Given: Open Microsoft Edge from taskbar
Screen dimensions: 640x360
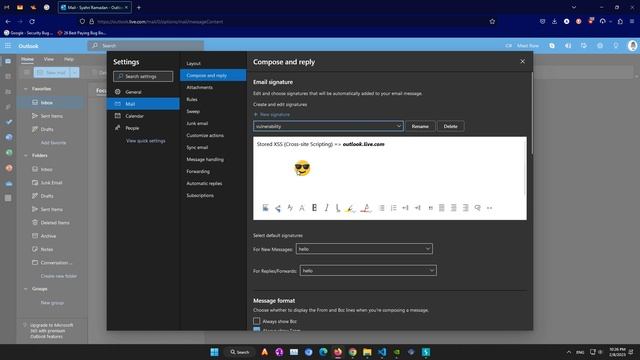Looking at the screenshot, I should point(323,352).
